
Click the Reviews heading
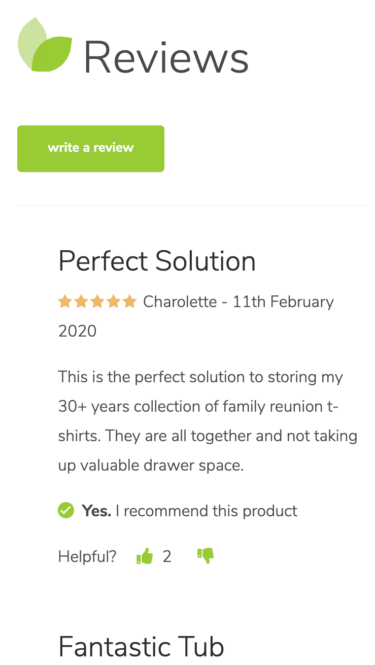(x=166, y=58)
